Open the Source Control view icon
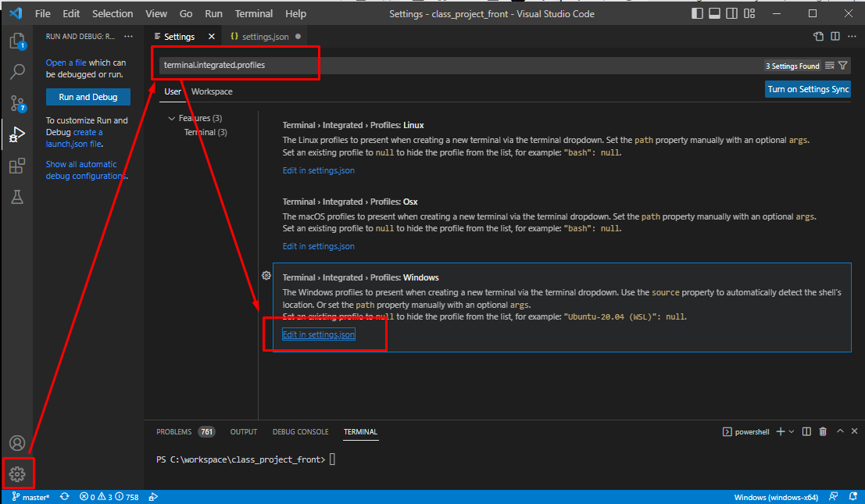865x504 pixels. point(17,103)
